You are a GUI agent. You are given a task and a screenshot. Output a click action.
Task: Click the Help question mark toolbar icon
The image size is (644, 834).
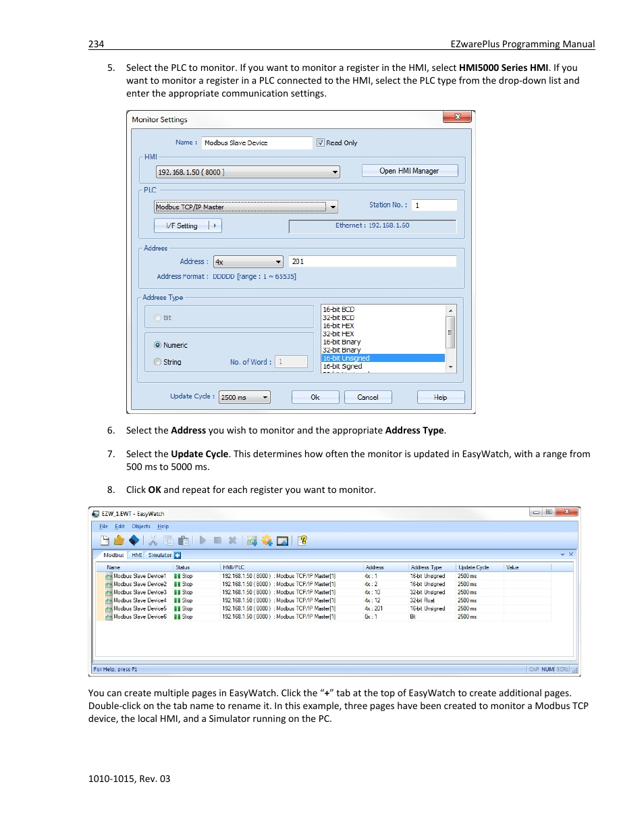302,540
